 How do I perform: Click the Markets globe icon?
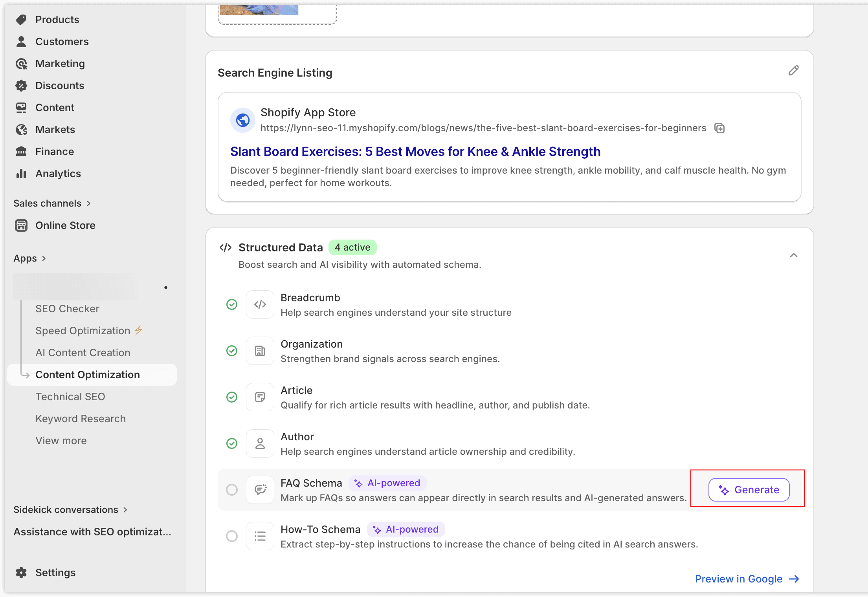point(21,130)
